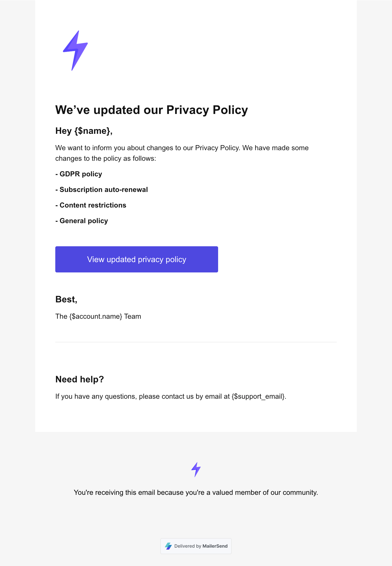Image resolution: width=392 pixels, height=566 pixels.
Task: Click the MailerSend logo icon in badge
Action: click(x=168, y=546)
